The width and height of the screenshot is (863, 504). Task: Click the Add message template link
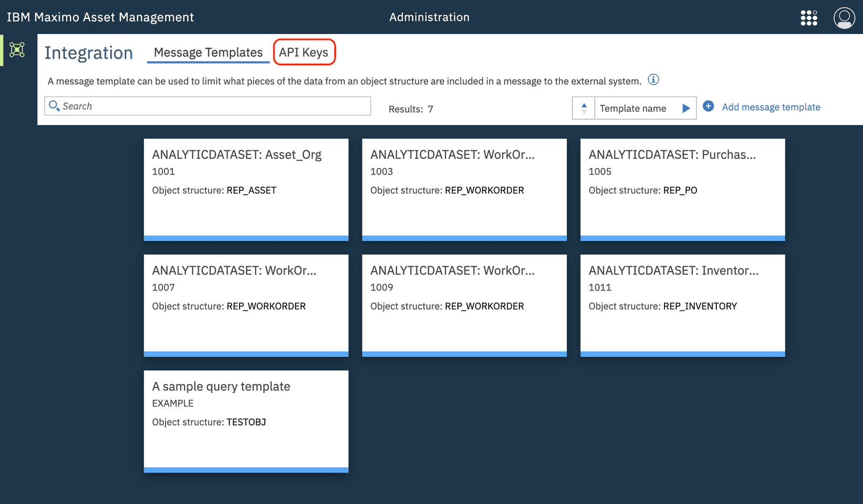[771, 107]
